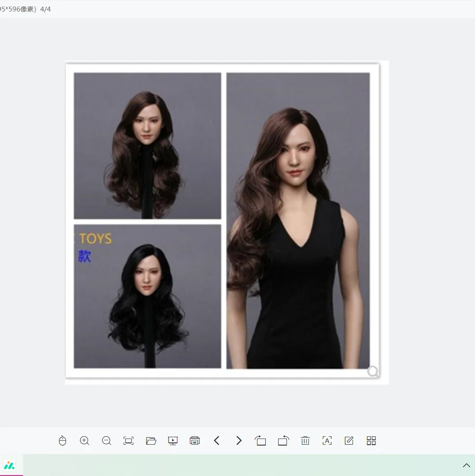Delete the current image
Viewport: 475px width, 476px height.
click(305, 441)
